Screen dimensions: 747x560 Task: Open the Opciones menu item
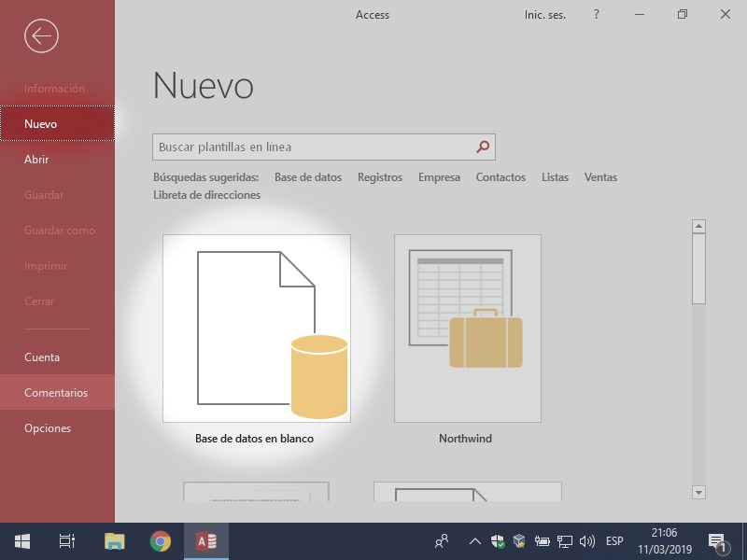tap(48, 428)
